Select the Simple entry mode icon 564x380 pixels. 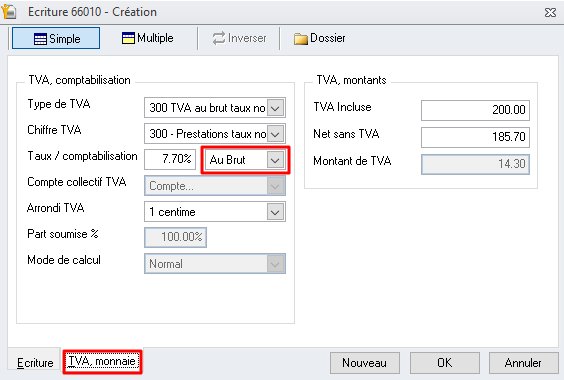point(40,39)
